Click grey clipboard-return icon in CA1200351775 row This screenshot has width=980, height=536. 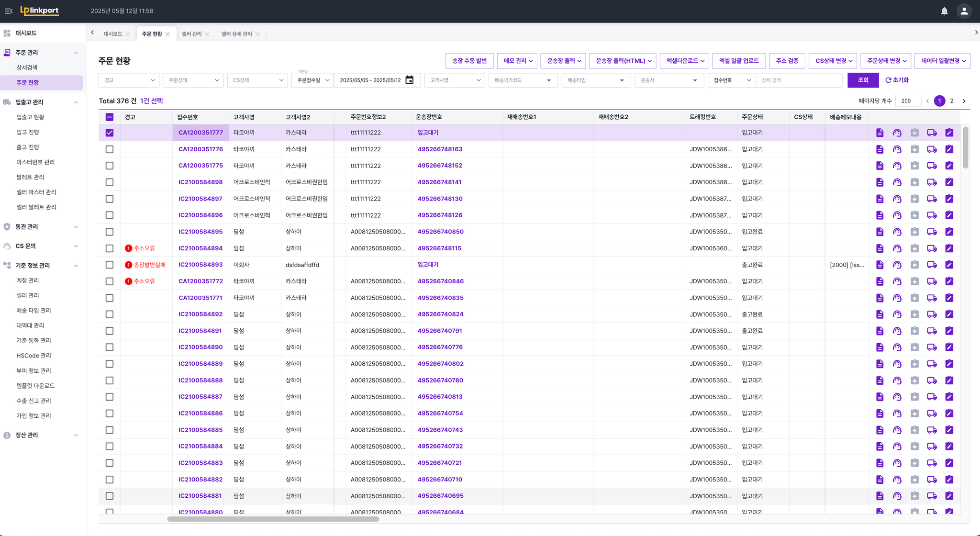point(914,166)
